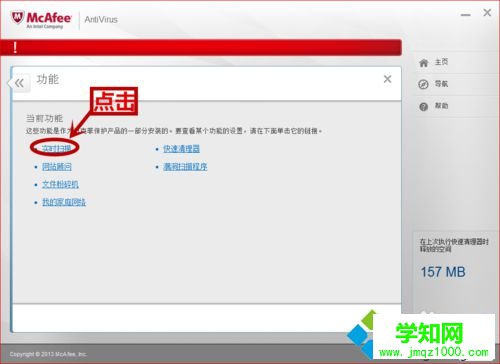Click the red alert bar exclamation mark
The image size is (500, 364).
(x=15, y=48)
